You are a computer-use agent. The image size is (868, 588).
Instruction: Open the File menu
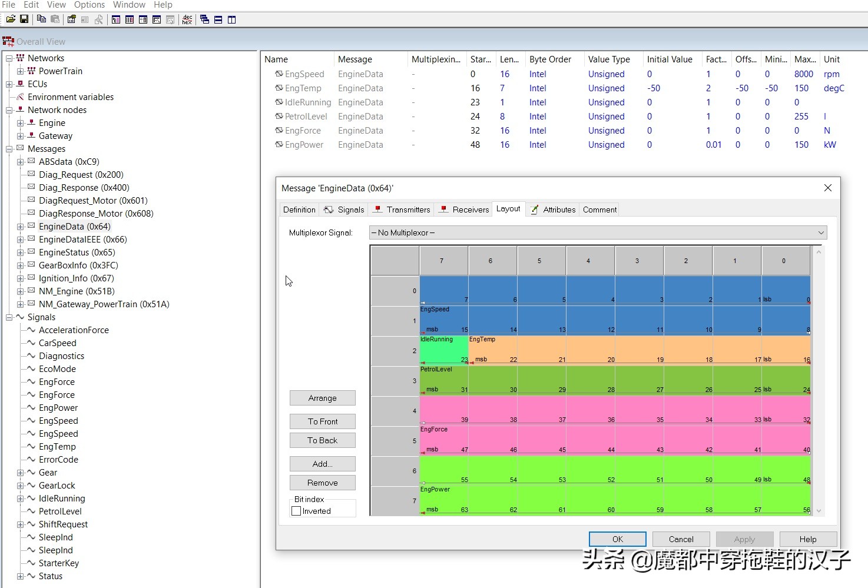click(9, 5)
